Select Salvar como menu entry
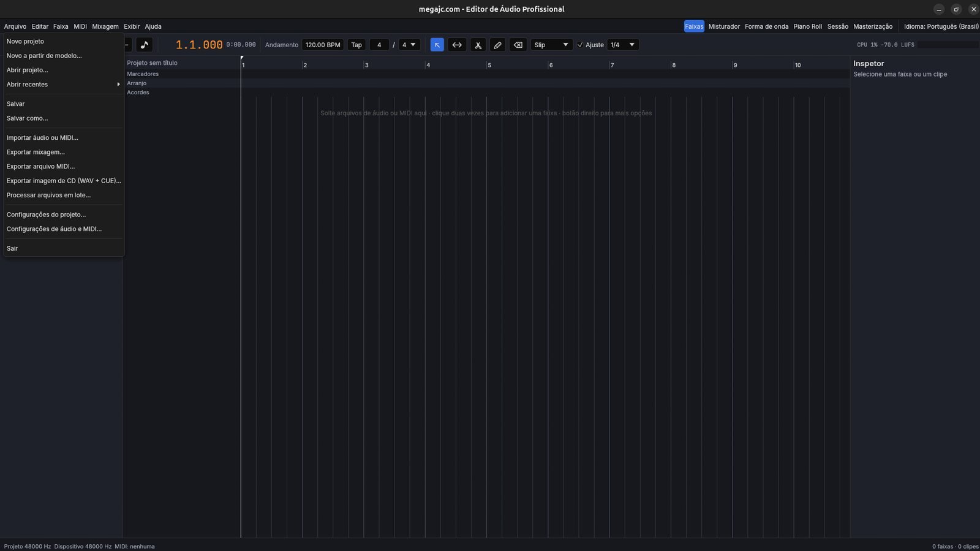 64,118
